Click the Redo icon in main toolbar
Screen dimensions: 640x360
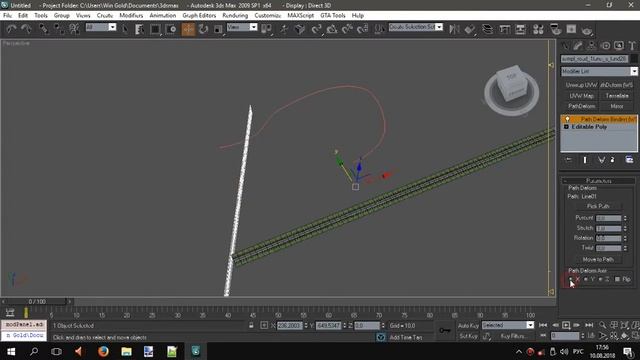(27, 29)
